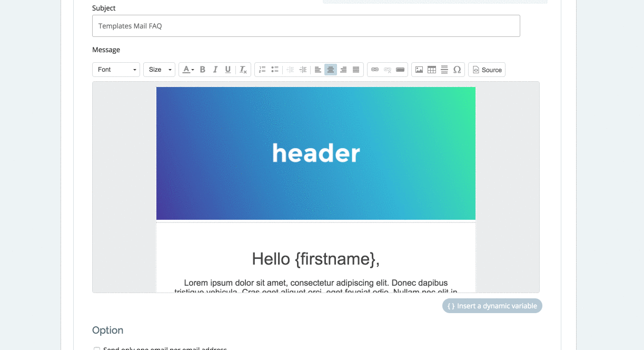Click the Message label
Screen dimensions: 644x350
tap(106, 50)
